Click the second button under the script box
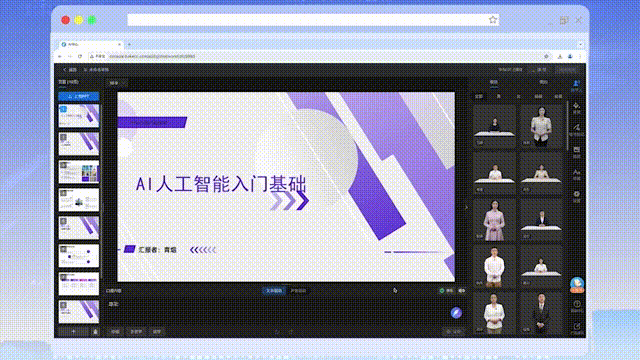The image size is (640, 360). click(136, 332)
